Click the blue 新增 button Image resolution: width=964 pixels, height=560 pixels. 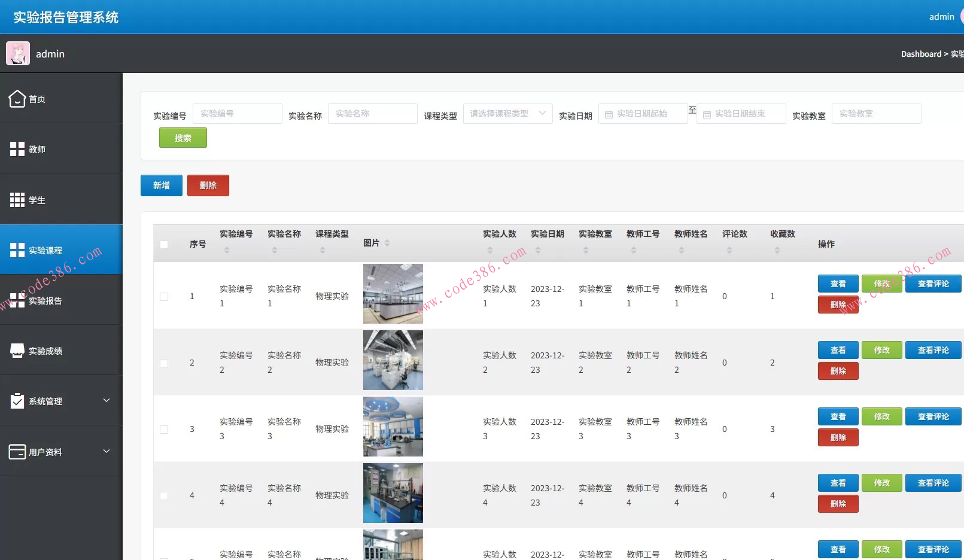pos(162,185)
